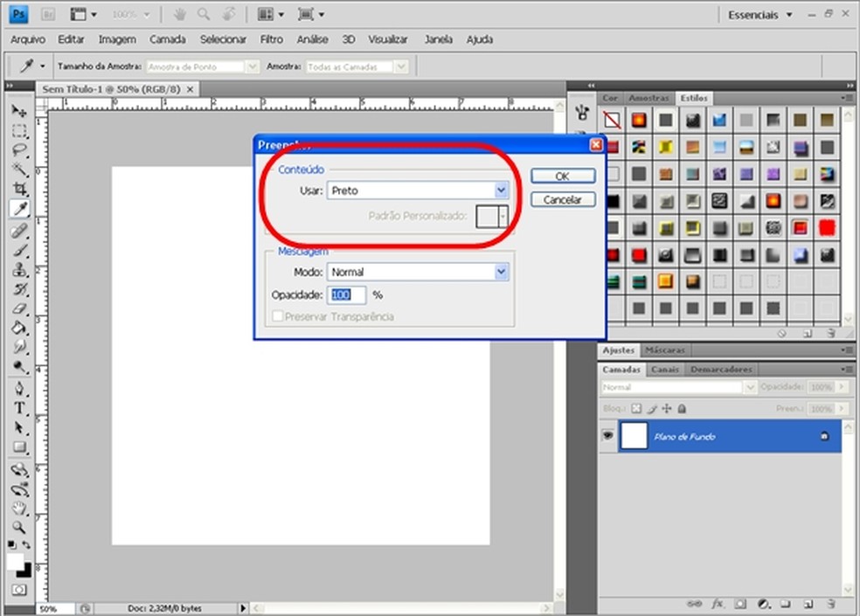The width and height of the screenshot is (860, 616).
Task: Select the Paint Bucket tool
Action: (19, 329)
